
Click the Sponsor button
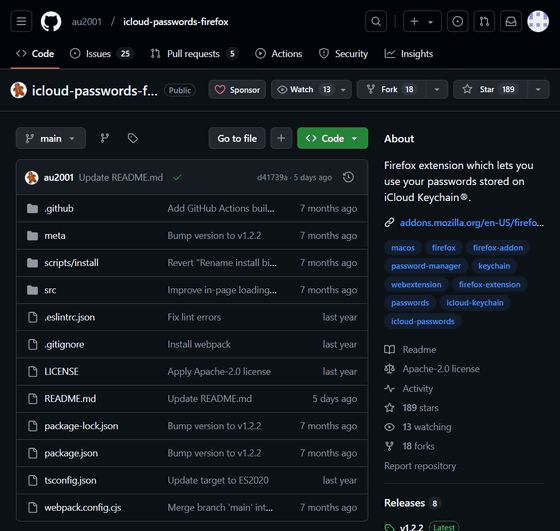[237, 89]
